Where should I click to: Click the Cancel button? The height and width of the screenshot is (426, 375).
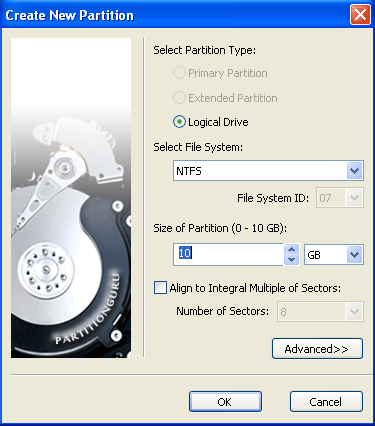coord(326,401)
